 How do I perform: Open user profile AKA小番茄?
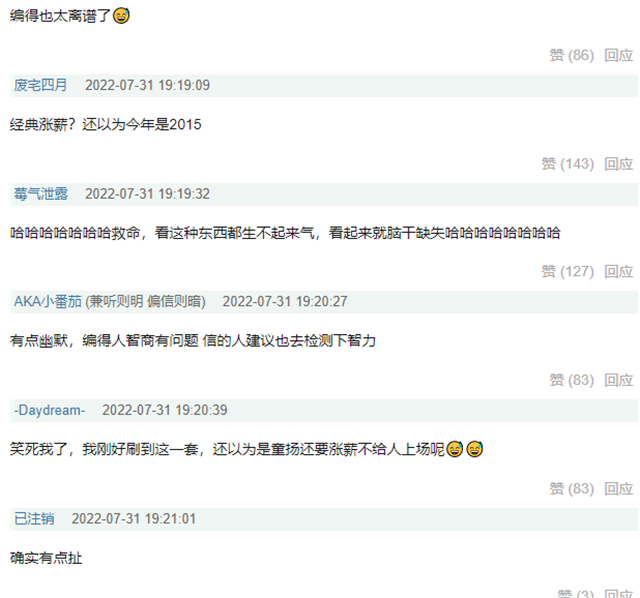[48, 301]
